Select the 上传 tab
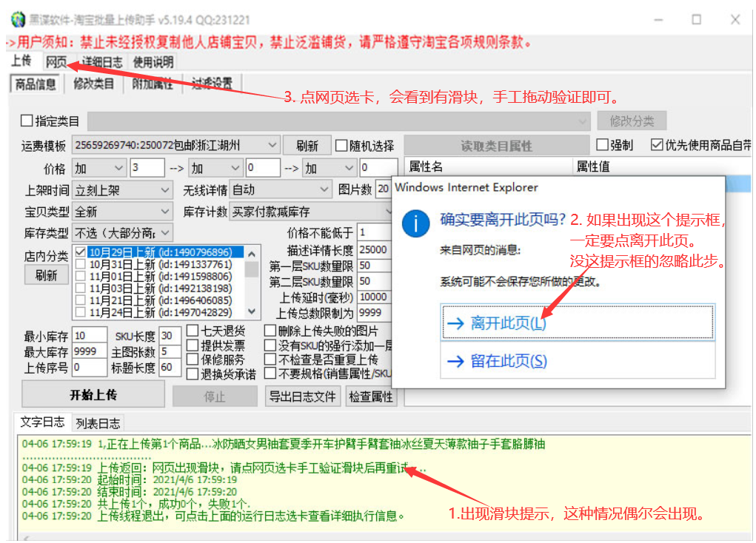This screenshot has width=756, height=543. pos(21,61)
